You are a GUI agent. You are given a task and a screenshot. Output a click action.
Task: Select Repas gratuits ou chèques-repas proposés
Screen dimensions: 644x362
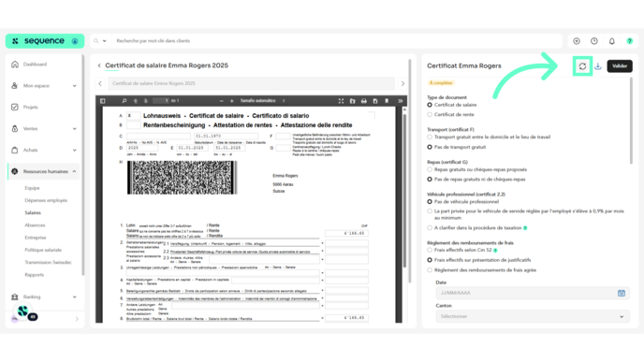coord(430,169)
